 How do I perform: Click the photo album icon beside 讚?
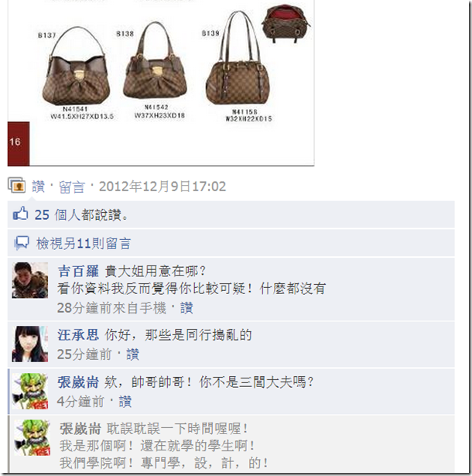(16, 185)
